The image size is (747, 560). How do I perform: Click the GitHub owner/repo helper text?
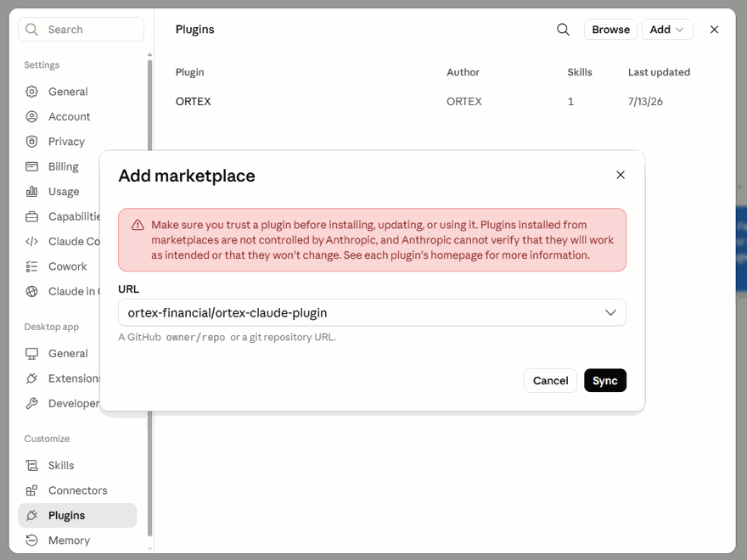coord(227,337)
